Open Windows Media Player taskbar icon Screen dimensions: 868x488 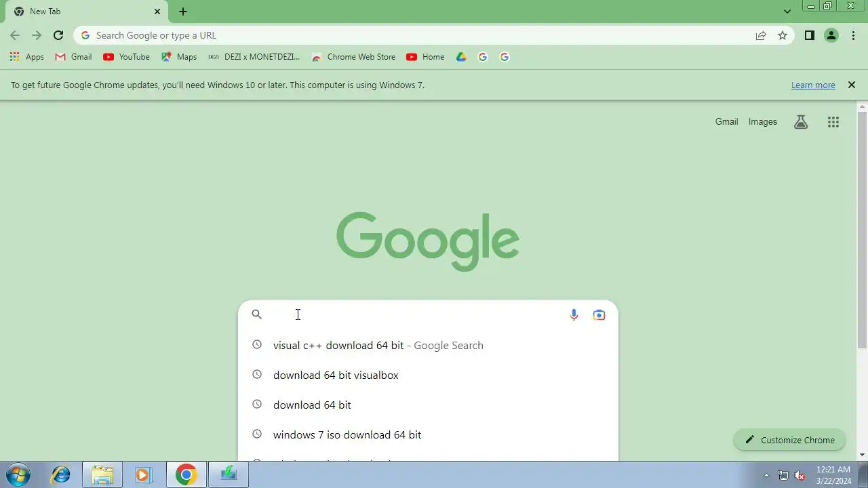tap(143, 474)
